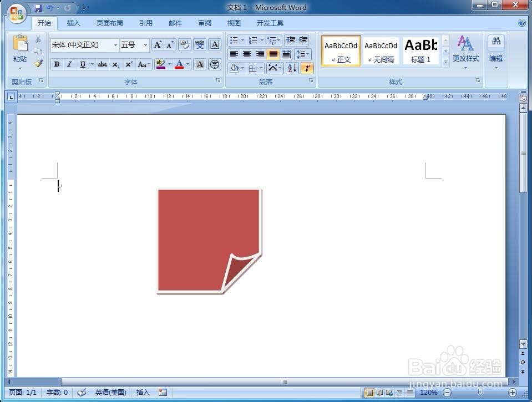This screenshot has height=402, width=532.
Task: Toggle italic formatting
Action: 69,64
